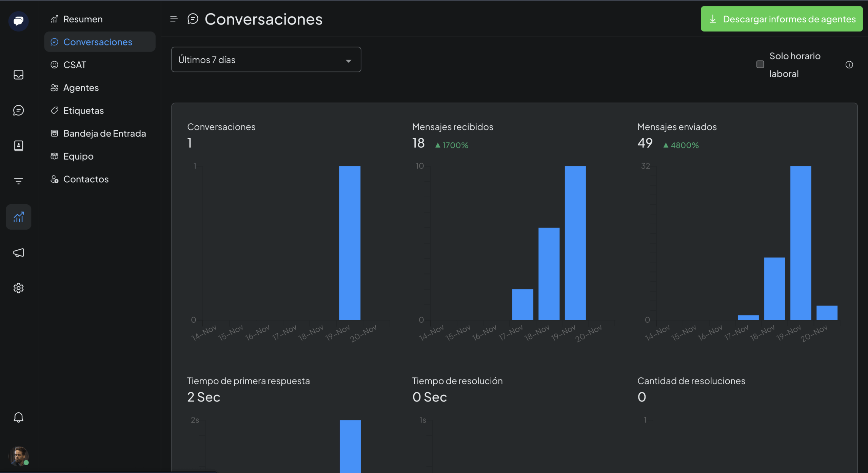Click the filter lines icon in left rail

(18, 181)
